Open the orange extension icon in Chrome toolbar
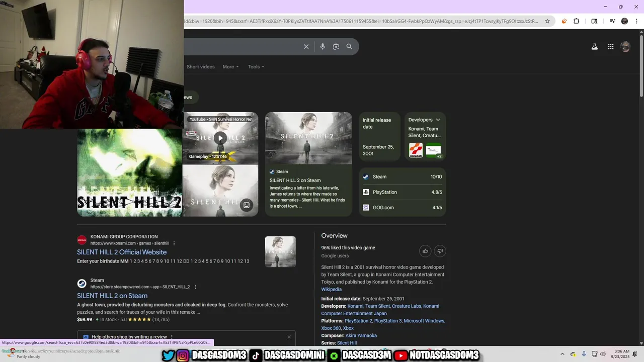This screenshot has width=644, height=362. tap(564, 21)
